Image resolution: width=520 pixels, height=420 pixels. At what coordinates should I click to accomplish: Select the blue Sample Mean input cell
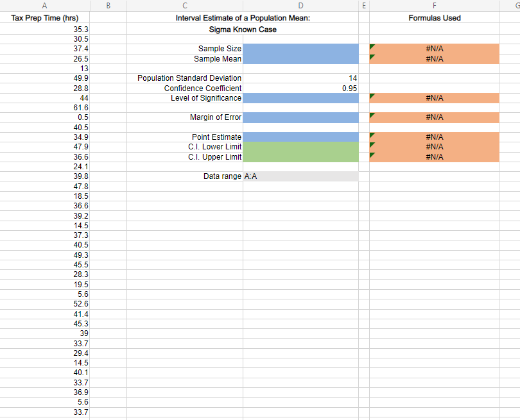coord(301,59)
